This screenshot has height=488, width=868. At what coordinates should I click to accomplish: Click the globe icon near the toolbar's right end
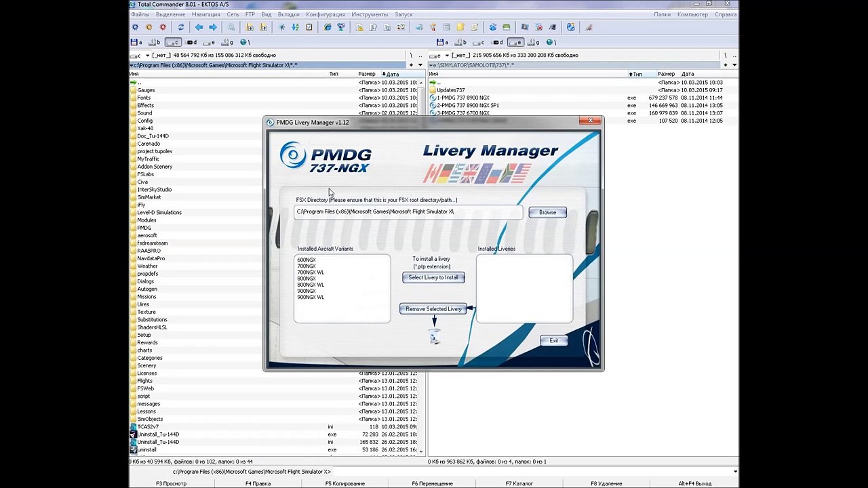coord(570,27)
